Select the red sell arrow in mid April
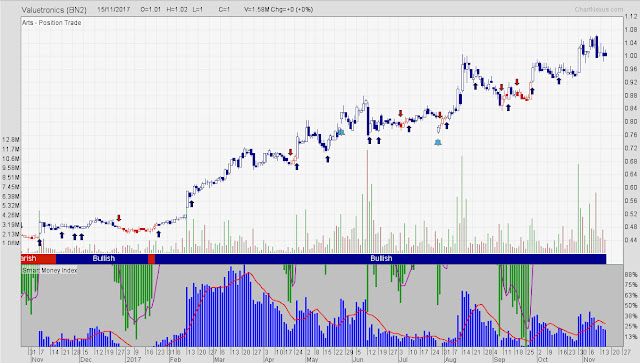640x363 pixels. click(291, 152)
